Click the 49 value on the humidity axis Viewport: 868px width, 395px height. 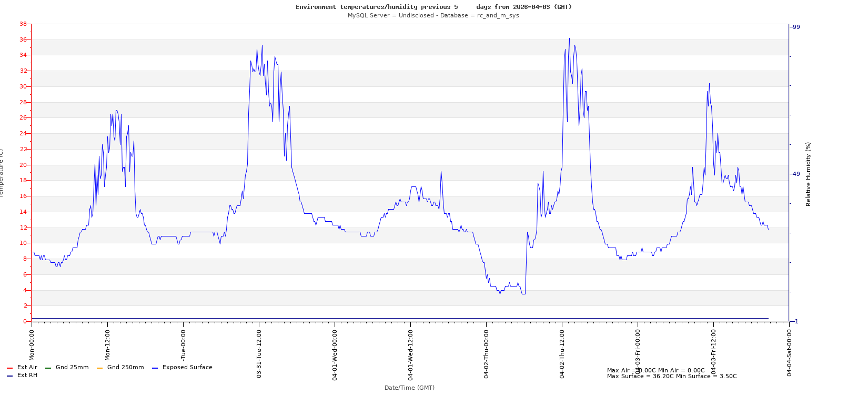pos(796,174)
